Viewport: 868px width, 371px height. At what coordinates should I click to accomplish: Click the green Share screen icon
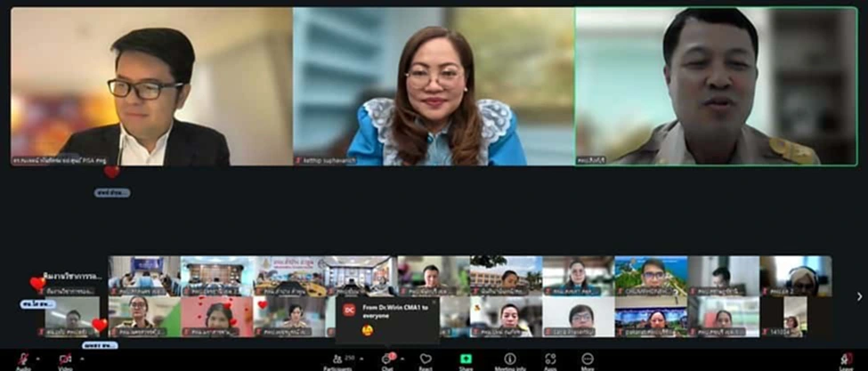[x=466, y=359]
